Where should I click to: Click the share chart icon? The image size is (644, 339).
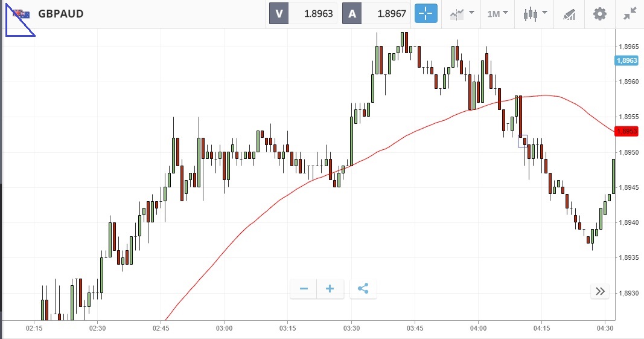coord(363,289)
